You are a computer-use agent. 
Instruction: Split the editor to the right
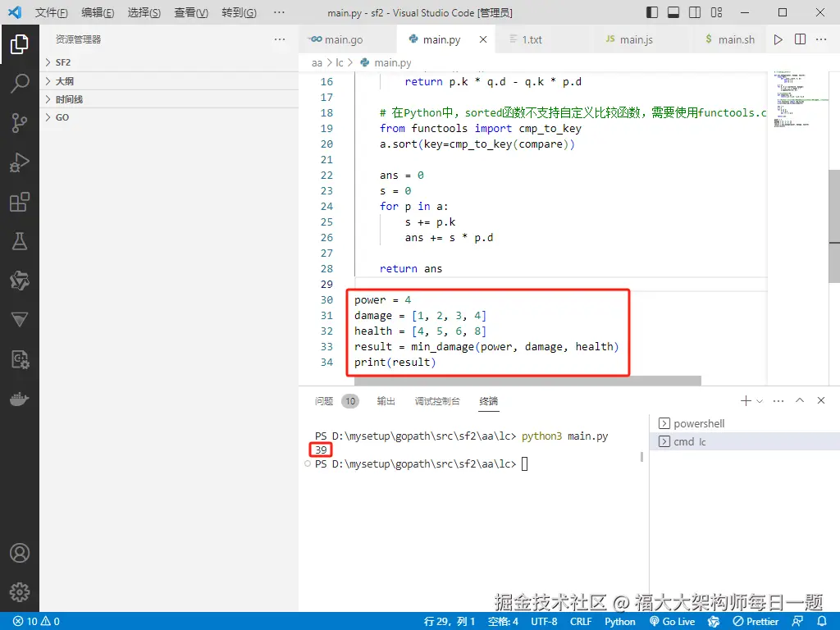pos(800,39)
